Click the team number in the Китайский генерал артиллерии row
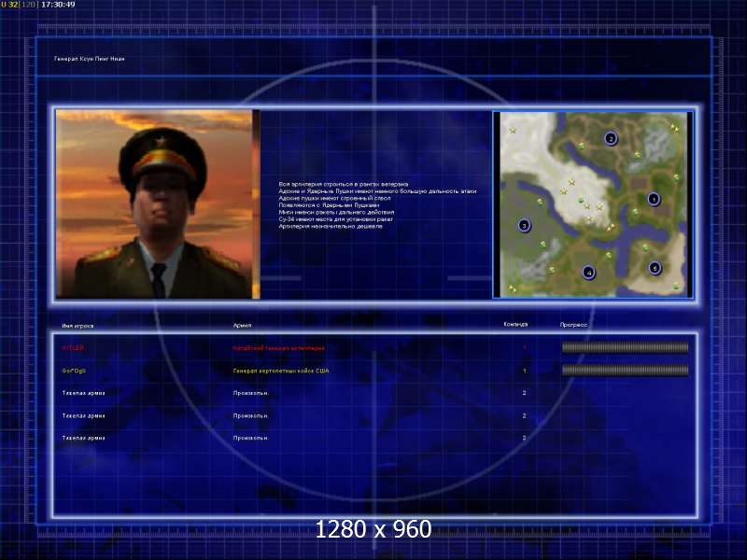 click(x=525, y=347)
